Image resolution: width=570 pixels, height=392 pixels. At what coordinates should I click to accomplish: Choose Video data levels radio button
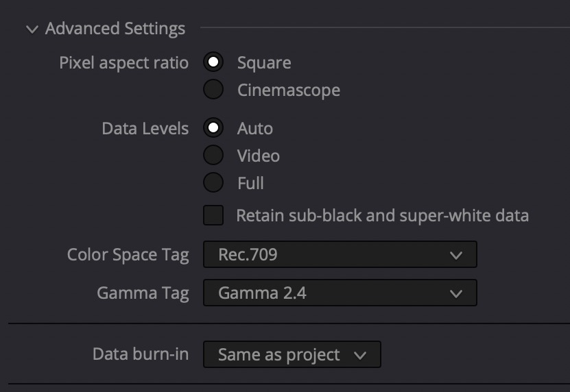(213, 155)
